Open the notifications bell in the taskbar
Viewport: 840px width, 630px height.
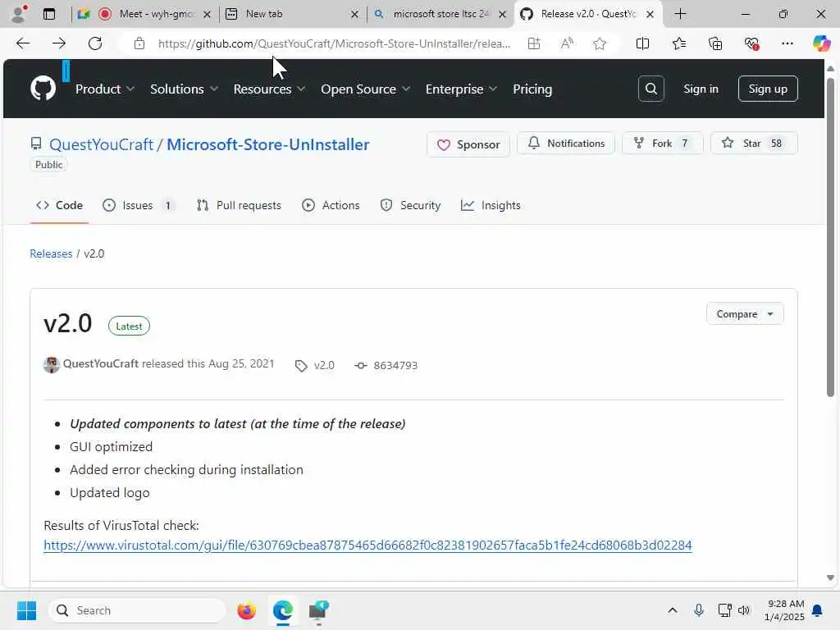[x=818, y=610]
